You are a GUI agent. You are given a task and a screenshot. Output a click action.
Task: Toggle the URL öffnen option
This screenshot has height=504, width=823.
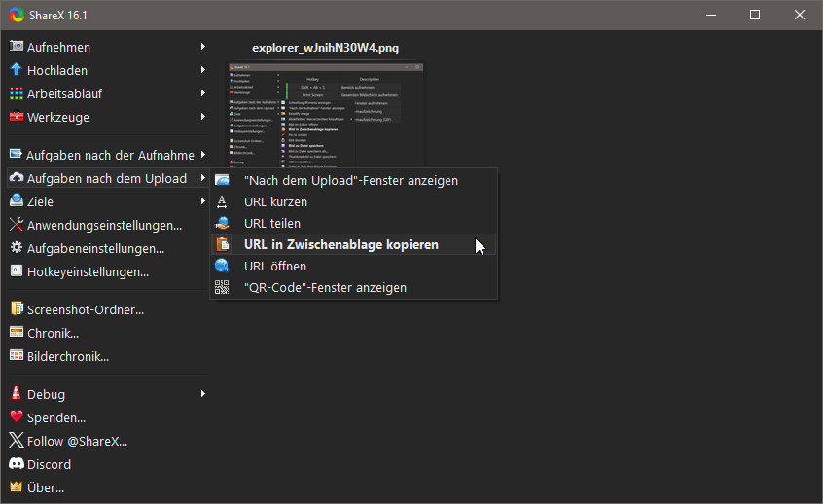pyautogui.click(x=353, y=267)
